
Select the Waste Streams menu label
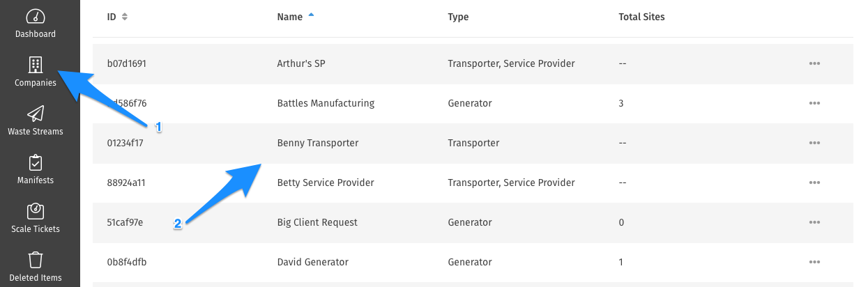click(x=36, y=132)
